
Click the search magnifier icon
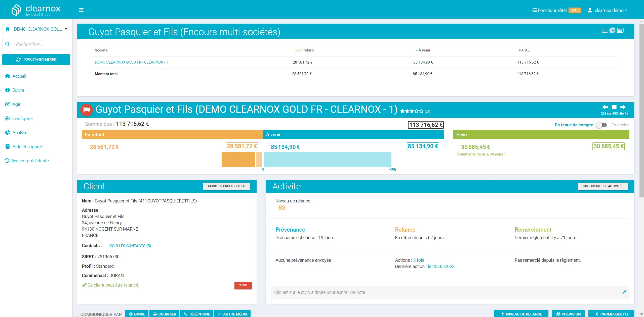(8, 44)
